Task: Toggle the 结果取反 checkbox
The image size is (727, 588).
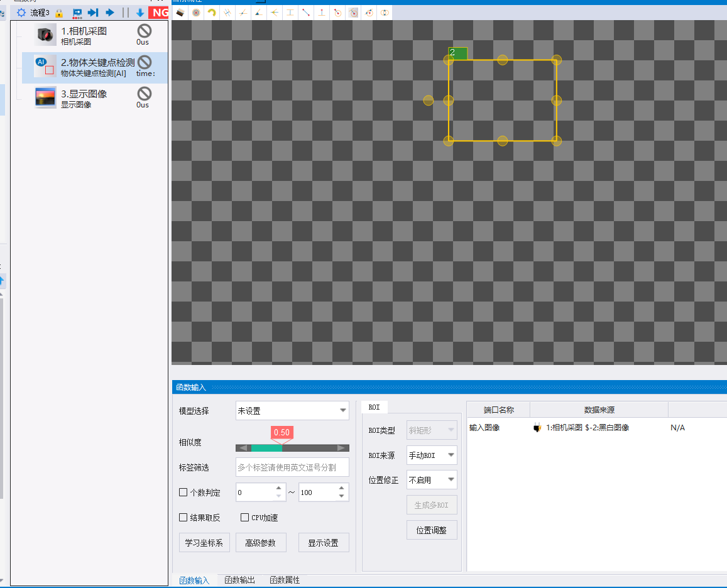Action: (183, 518)
